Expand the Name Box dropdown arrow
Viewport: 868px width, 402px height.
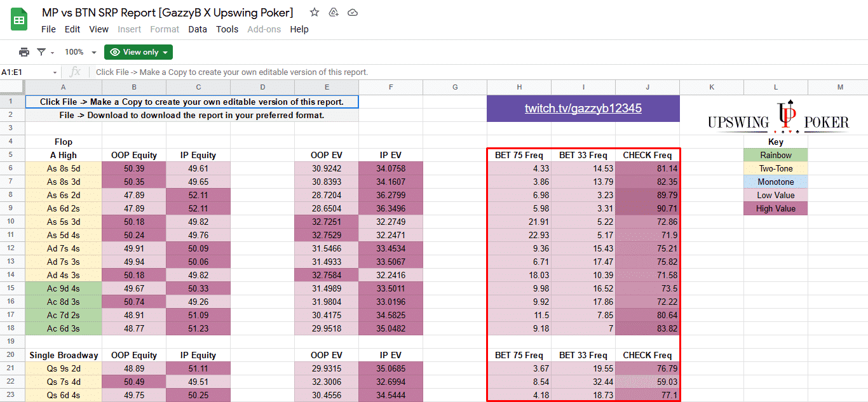[53, 72]
